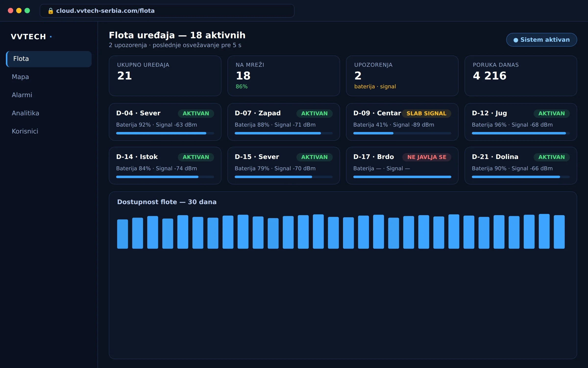Click the last bar in availability chart
Image resolution: width=588 pixels, height=368 pixels.
click(x=559, y=232)
